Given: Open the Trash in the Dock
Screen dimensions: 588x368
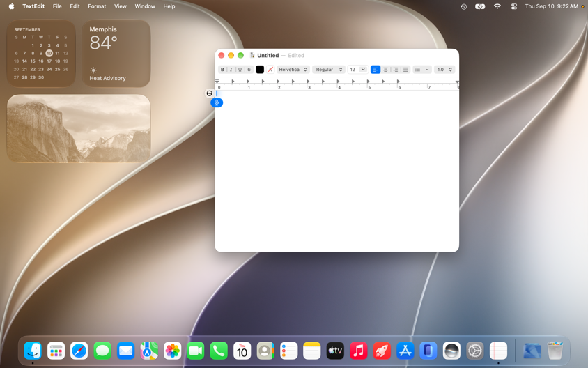Looking at the screenshot, I should 555,351.
